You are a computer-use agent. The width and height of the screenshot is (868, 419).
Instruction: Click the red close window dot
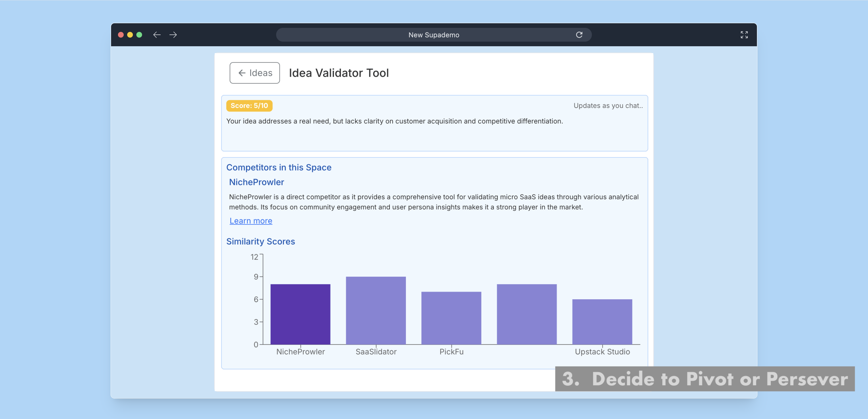click(121, 35)
